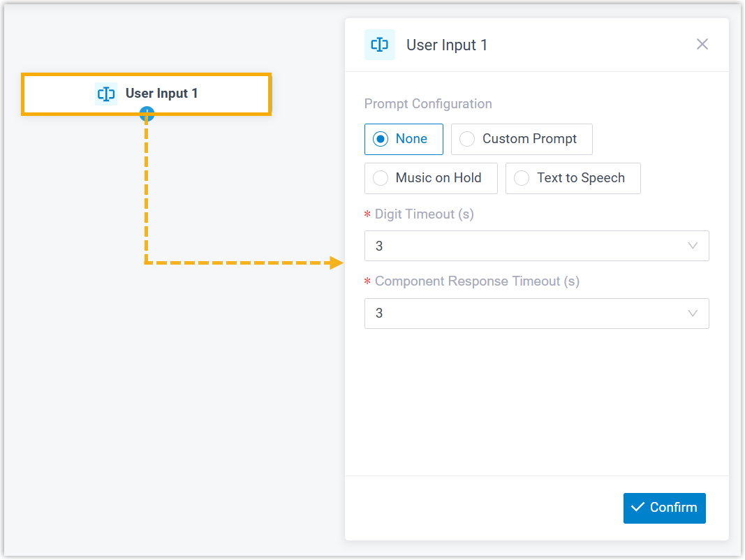This screenshot has width=745, height=560.
Task: Close the User Input 1 settings panel
Action: point(702,44)
